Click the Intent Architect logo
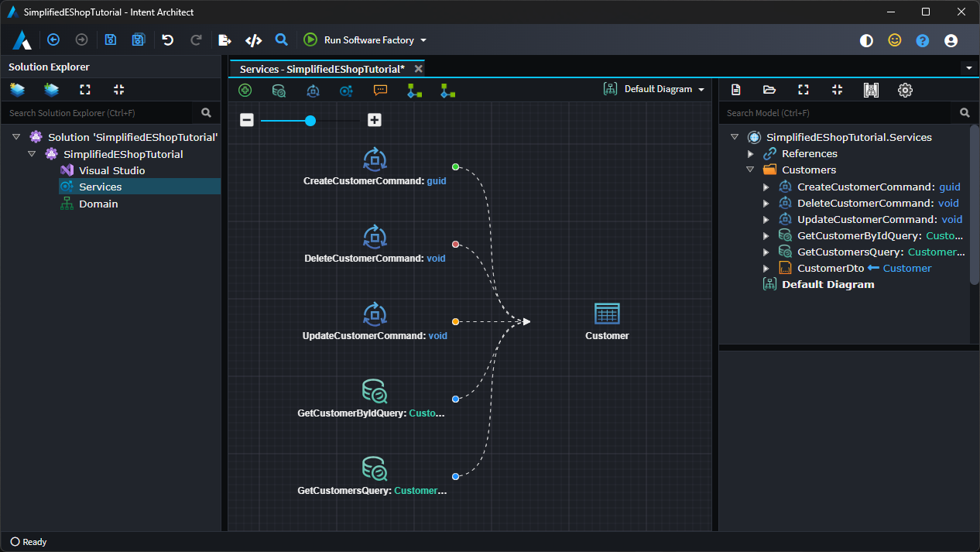 tap(22, 40)
